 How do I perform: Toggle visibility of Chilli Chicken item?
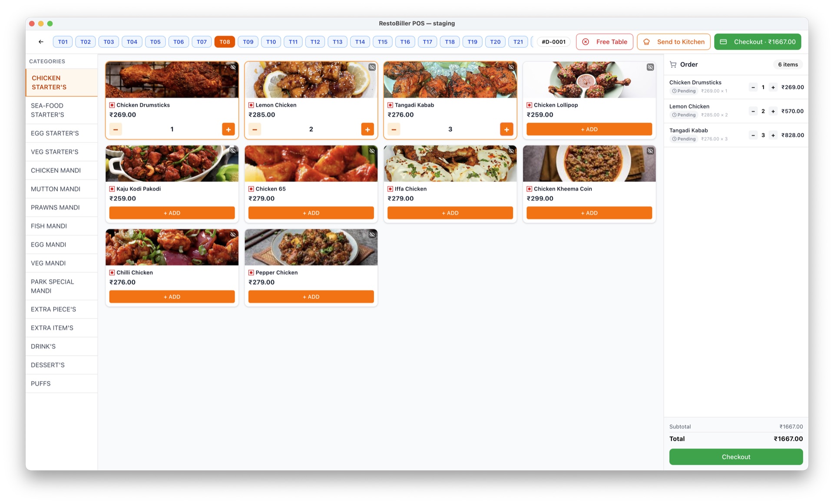(233, 235)
